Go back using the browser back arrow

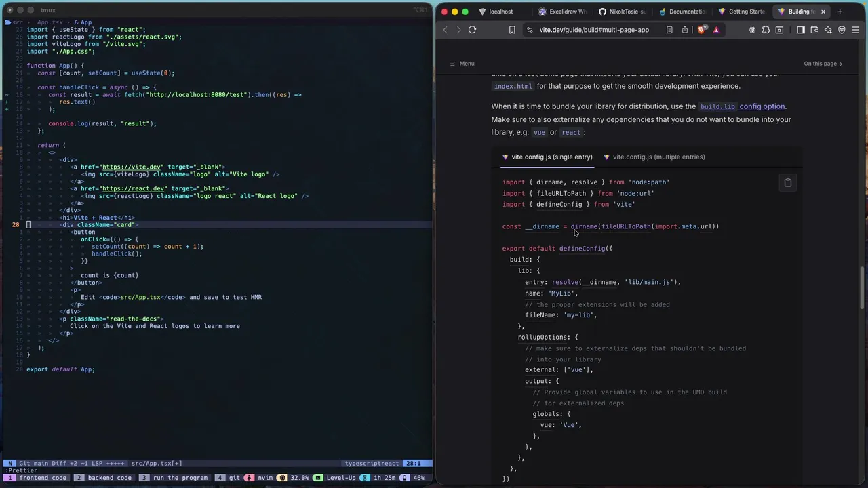point(446,30)
